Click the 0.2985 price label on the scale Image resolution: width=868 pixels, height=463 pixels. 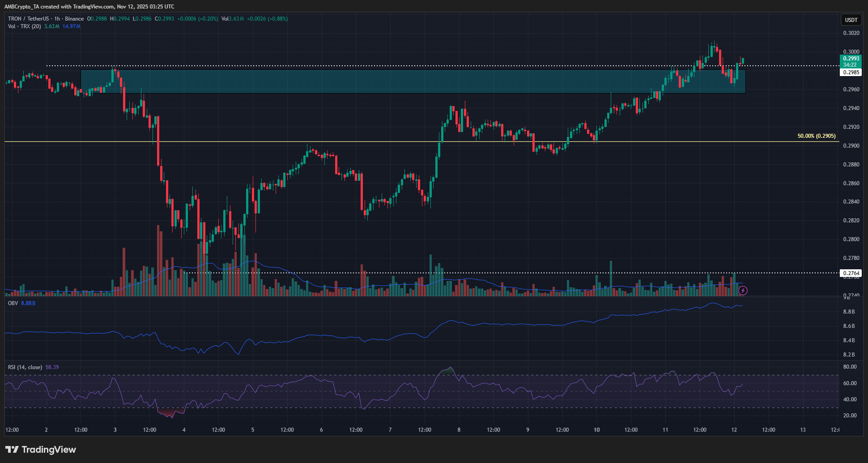click(x=851, y=72)
